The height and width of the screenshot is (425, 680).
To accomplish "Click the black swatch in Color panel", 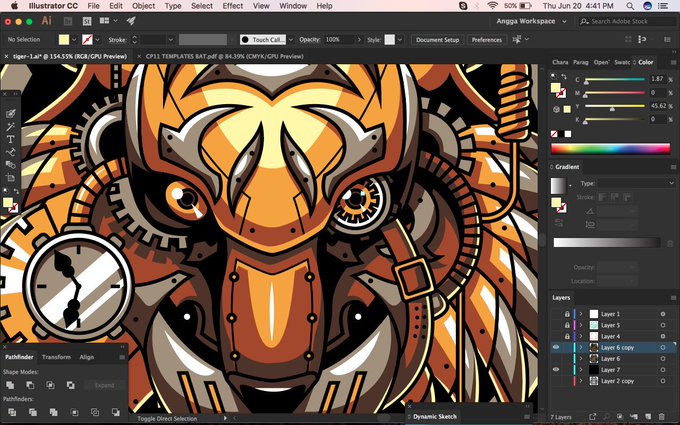I will (x=561, y=134).
